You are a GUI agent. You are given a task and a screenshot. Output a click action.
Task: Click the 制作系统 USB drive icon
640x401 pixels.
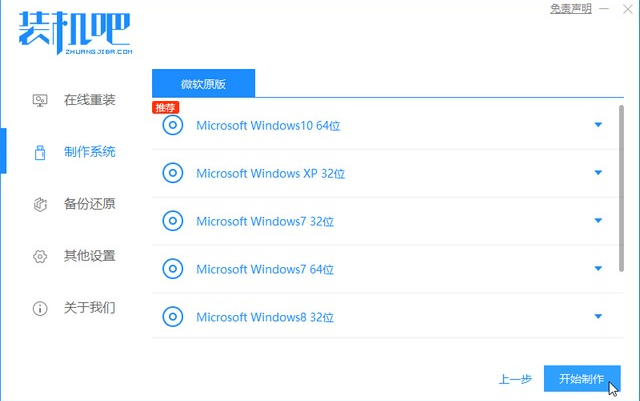pyautogui.click(x=41, y=152)
